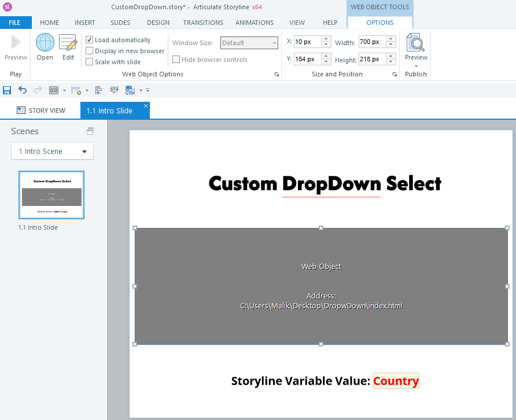This screenshot has width=516, height=420.
Task: Switch to STORY VIEW
Action: [40, 110]
